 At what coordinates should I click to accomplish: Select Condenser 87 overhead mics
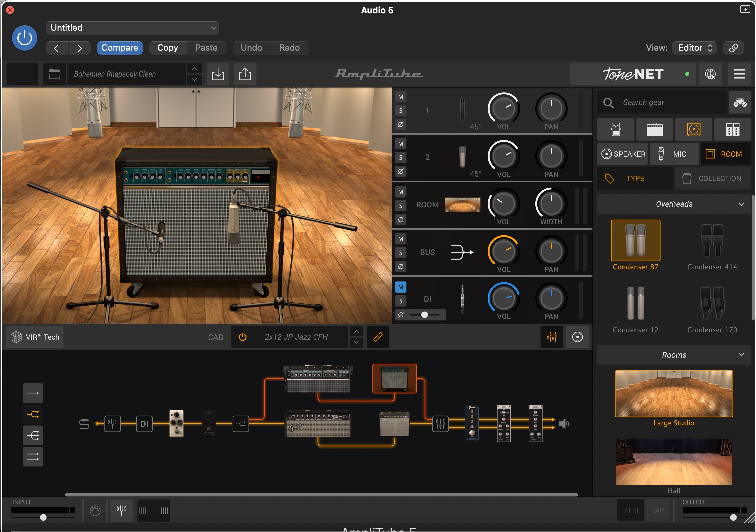click(635, 245)
